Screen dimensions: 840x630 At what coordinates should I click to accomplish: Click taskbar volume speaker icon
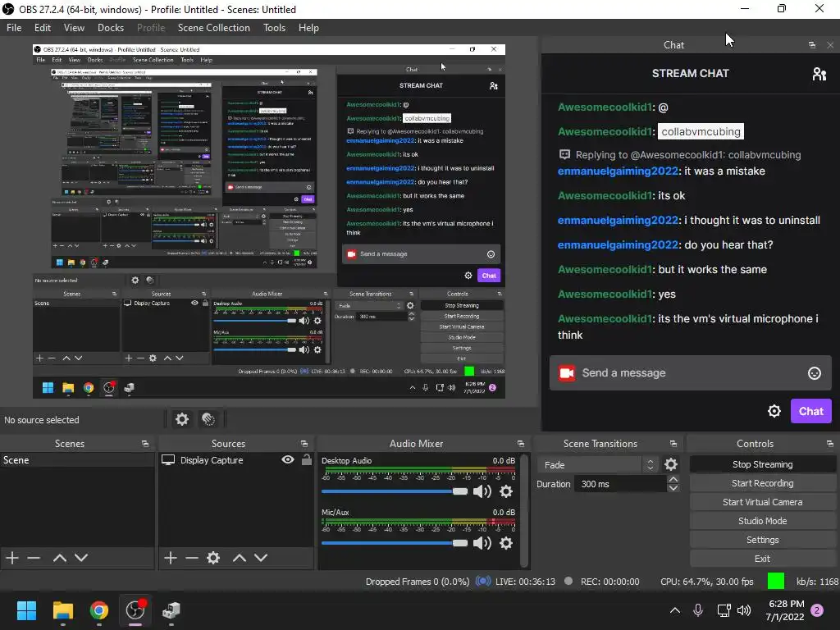743,610
